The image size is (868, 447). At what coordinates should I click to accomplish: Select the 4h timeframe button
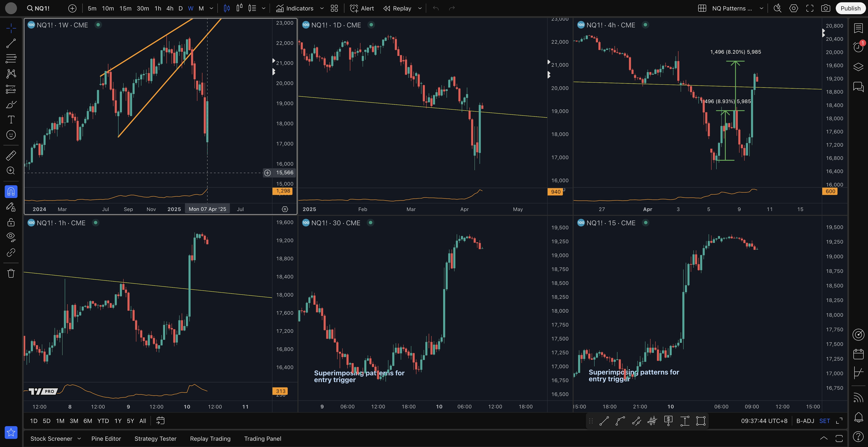coord(170,8)
